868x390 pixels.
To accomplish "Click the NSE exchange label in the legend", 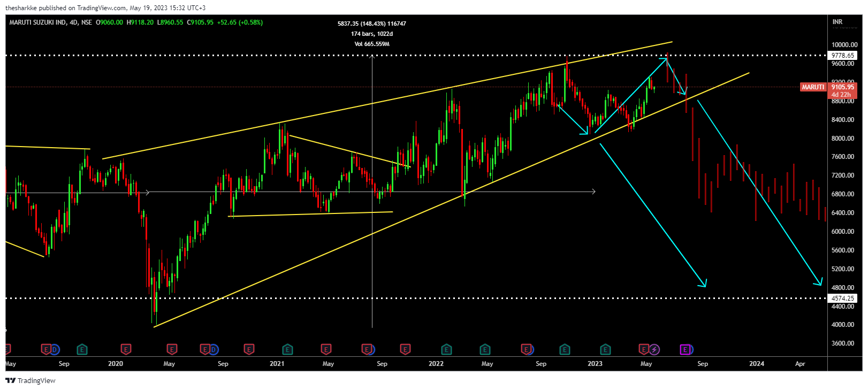I will 87,22.
